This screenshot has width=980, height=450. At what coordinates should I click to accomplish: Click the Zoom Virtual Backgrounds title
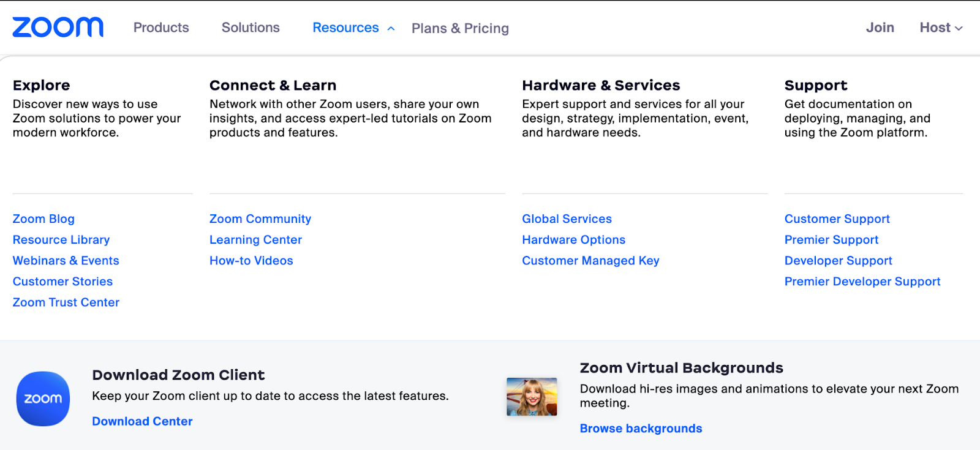(681, 368)
